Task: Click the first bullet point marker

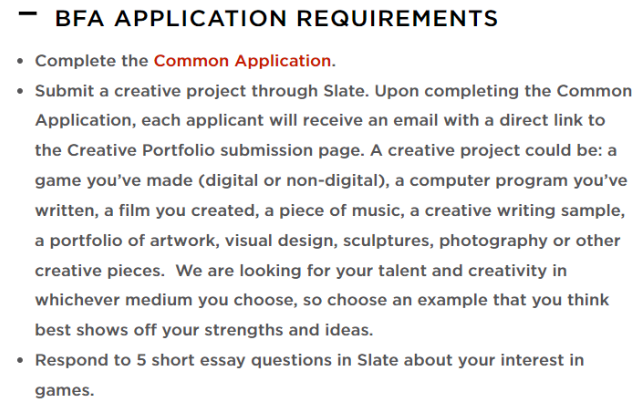Action: tap(20, 62)
